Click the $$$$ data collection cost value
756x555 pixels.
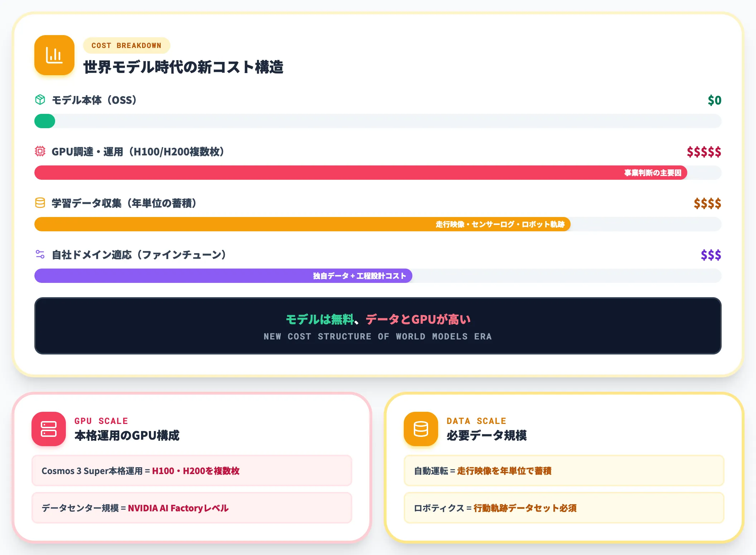tap(707, 203)
